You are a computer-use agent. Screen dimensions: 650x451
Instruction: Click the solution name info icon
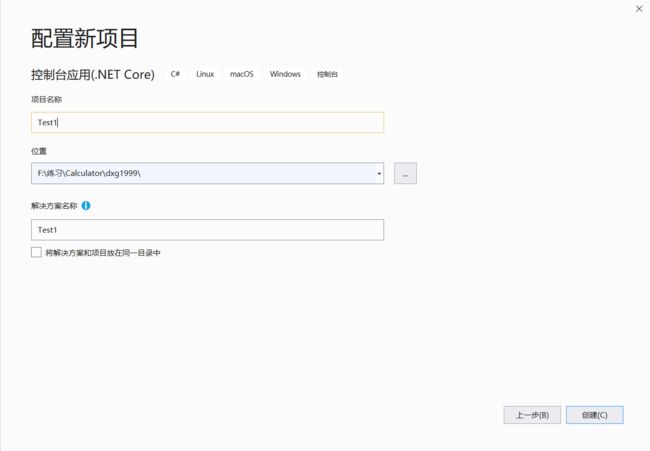point(86,206)
